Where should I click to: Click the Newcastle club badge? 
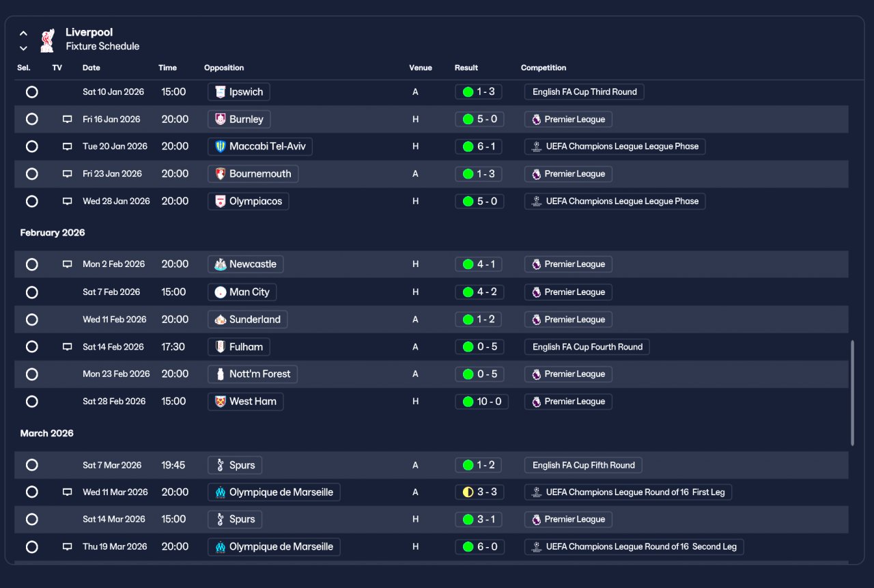click(220, 264)
